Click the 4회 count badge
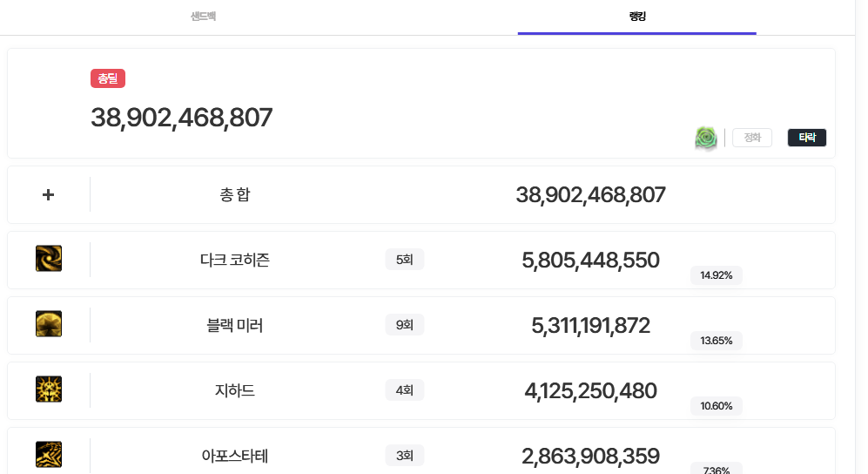Screen dimensions: 868x474 (405, 390)
